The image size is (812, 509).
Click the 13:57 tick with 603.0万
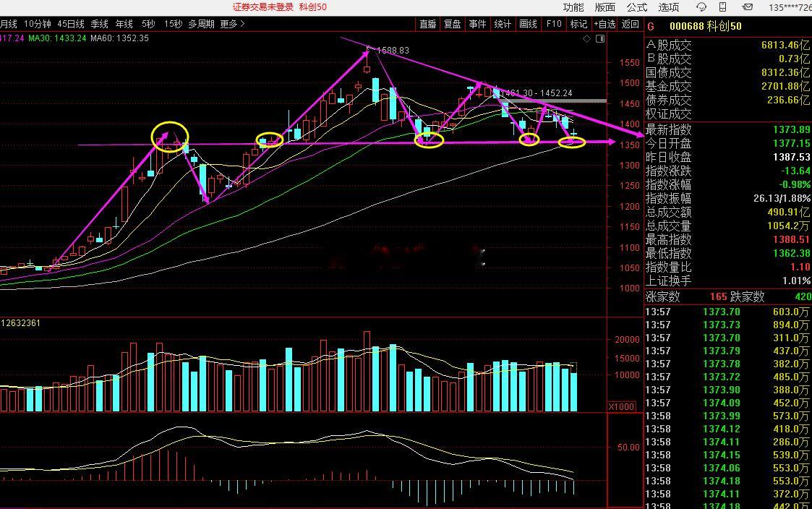[727, 312]
